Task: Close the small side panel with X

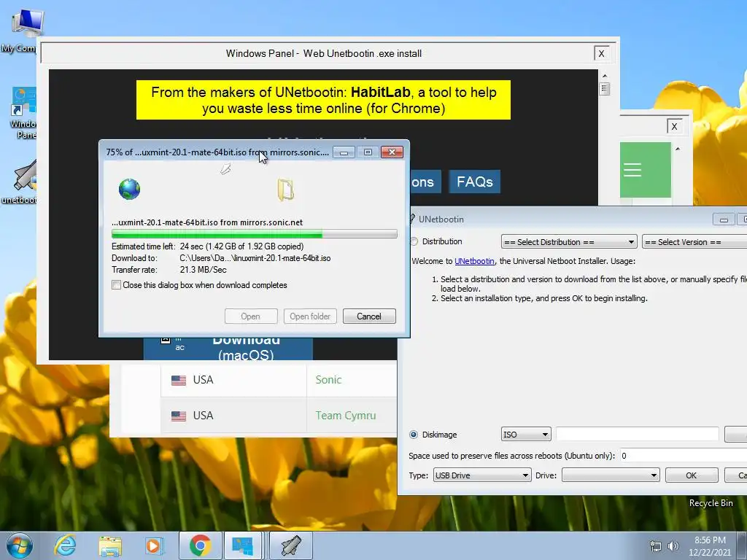Action: tap(674, 126)
